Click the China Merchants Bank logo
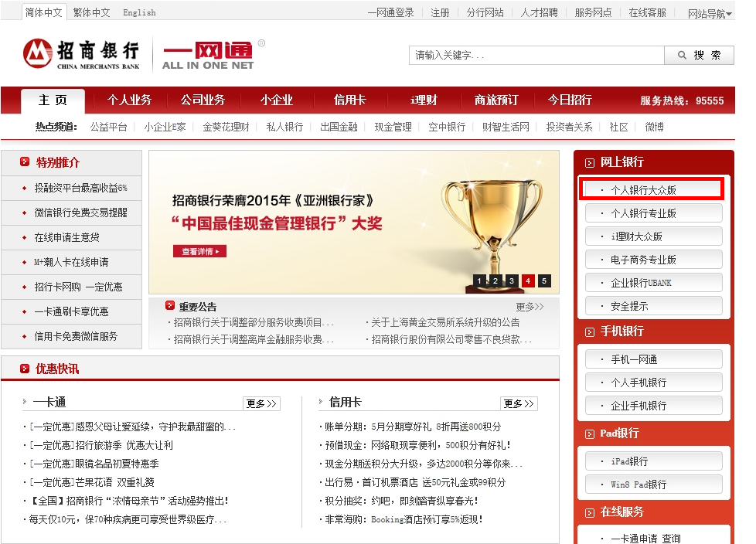Viewport: 756px width, 544px height. (81, 54)
